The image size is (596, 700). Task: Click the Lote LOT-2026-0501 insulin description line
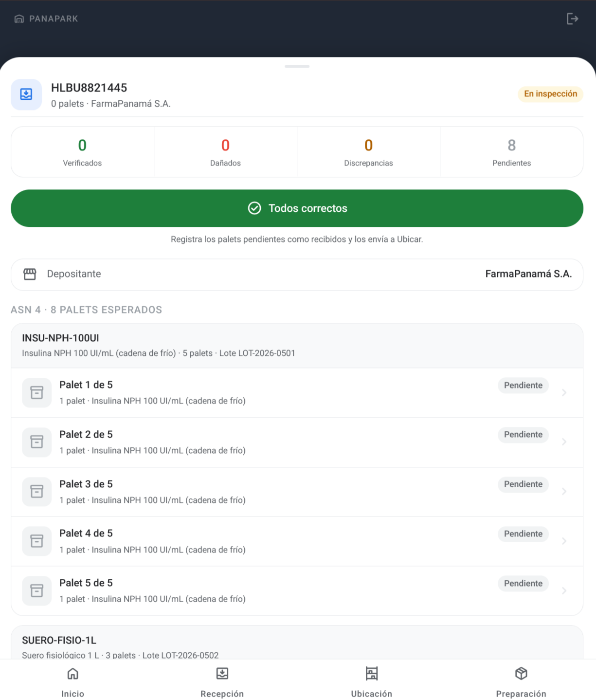159,353
